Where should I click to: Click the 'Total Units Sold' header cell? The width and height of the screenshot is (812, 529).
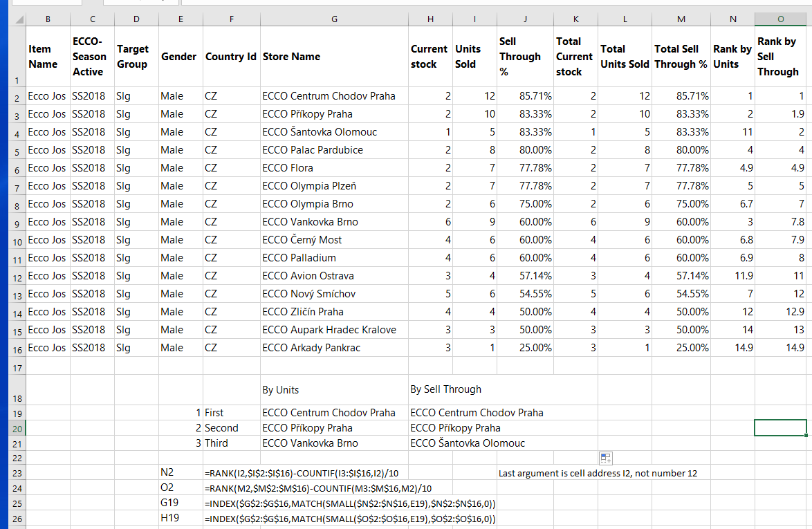click(x=625, y=57)
